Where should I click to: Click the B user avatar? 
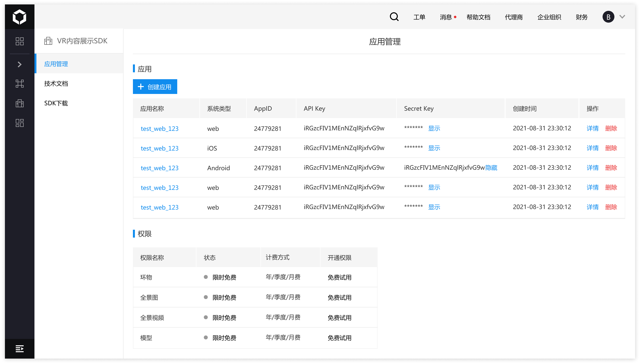point(608,17)
